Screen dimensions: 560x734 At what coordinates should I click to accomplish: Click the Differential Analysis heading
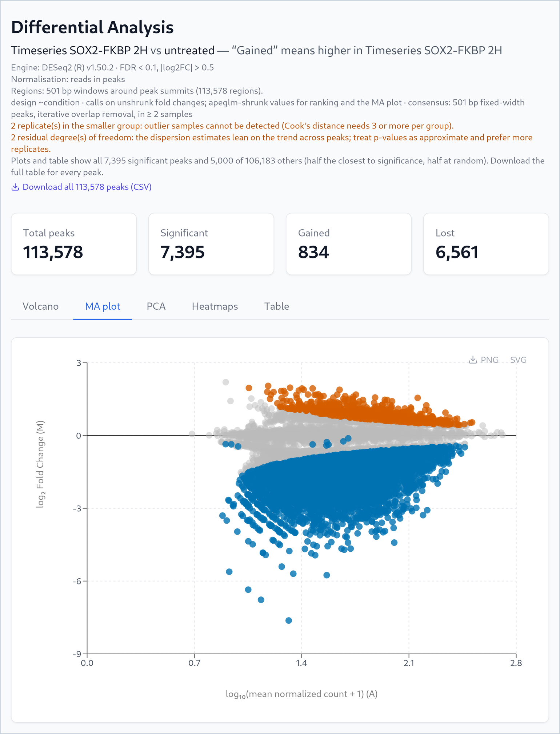coord(92,27)
